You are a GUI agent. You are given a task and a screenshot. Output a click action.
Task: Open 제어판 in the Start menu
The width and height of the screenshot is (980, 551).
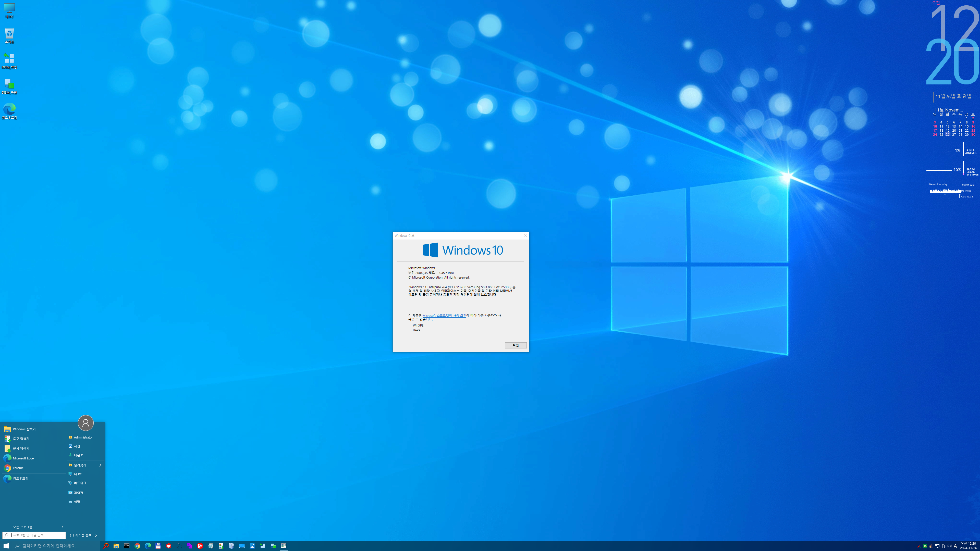[x=85, y=492]
